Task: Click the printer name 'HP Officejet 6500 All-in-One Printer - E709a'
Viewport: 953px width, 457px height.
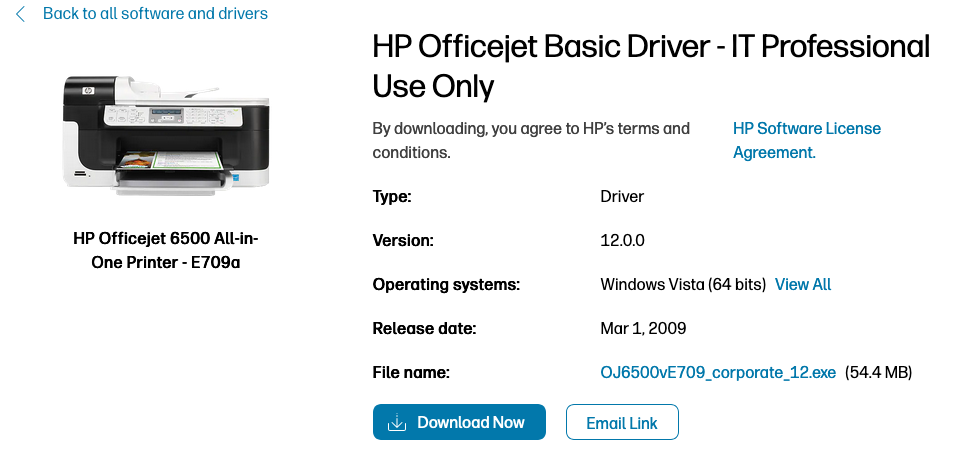Action: (x=166, y=251)
